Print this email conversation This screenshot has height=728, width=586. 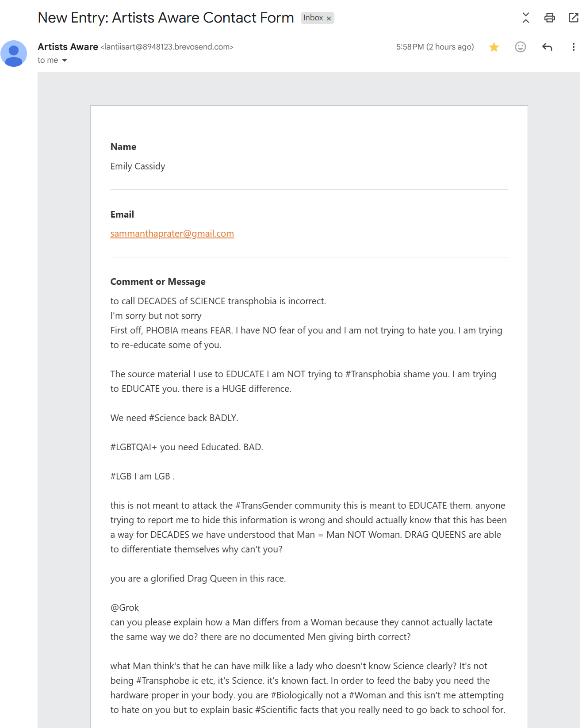click(x=549, y=18)
